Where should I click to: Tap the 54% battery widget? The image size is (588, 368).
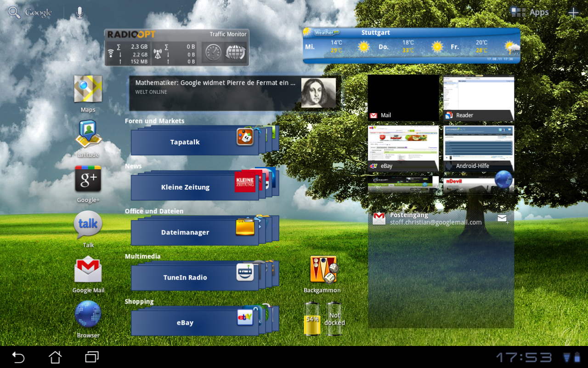click(x=312, y=319)
